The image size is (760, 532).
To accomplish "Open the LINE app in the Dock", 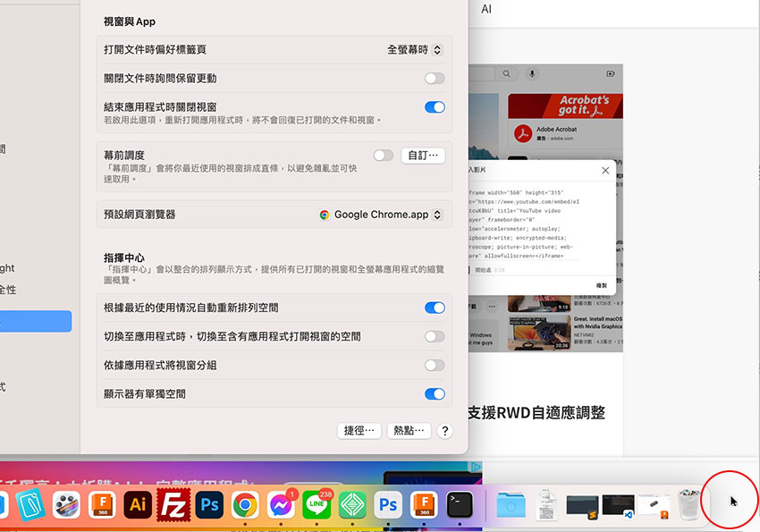I will (317, 505).
